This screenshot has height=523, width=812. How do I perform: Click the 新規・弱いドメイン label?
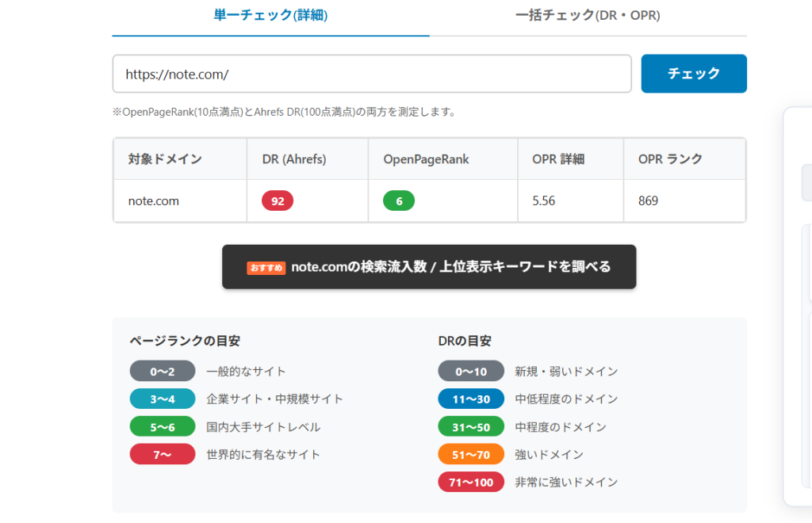tap(566, 372)
